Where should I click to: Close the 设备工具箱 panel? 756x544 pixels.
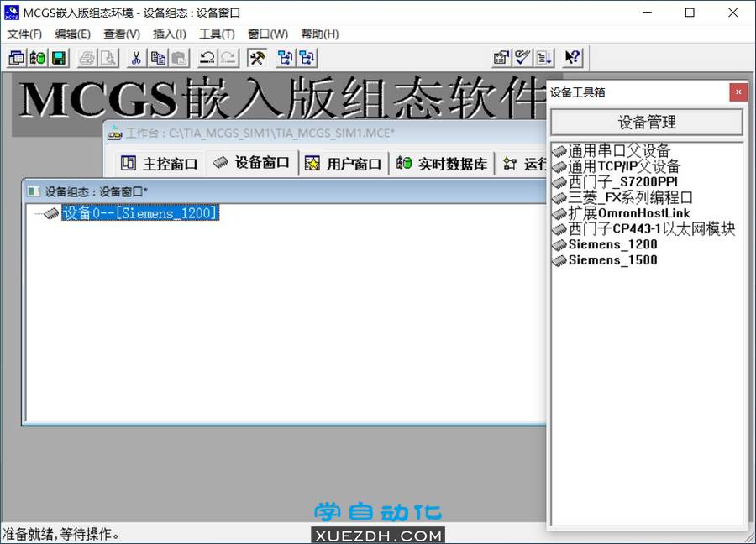point(738,92)
